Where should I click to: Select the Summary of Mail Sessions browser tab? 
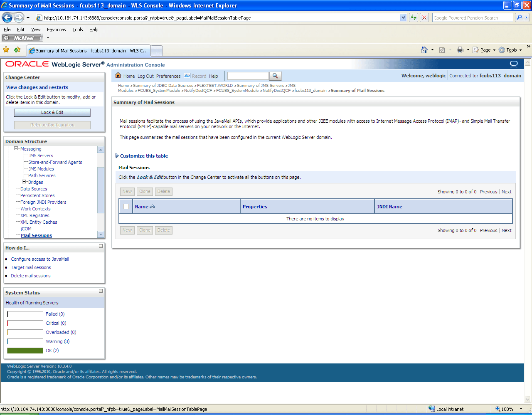pyautogui.click(x=88, y=51)
